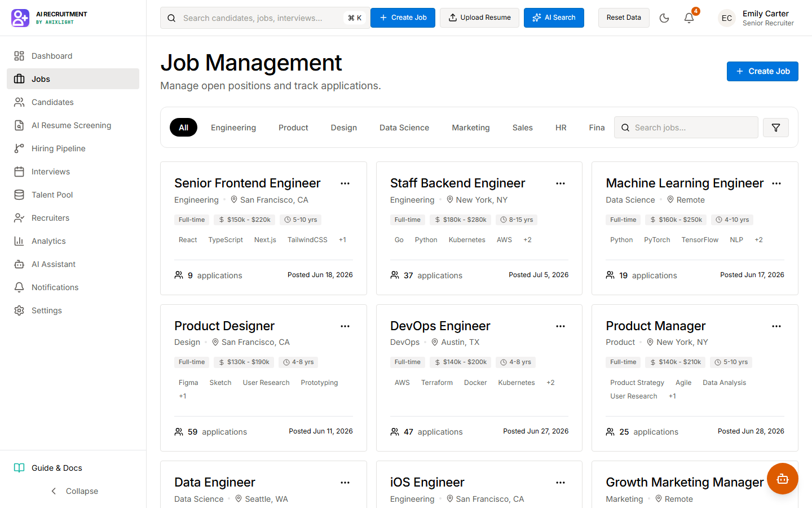Click the TypeScript skill tag
Image resolution: width=812 pixels, height=508 pixels.
(226, 240)
